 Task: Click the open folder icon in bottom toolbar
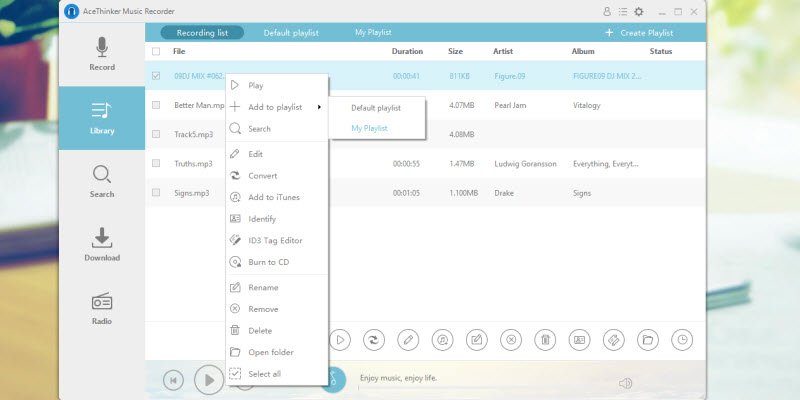pos(647,340)
